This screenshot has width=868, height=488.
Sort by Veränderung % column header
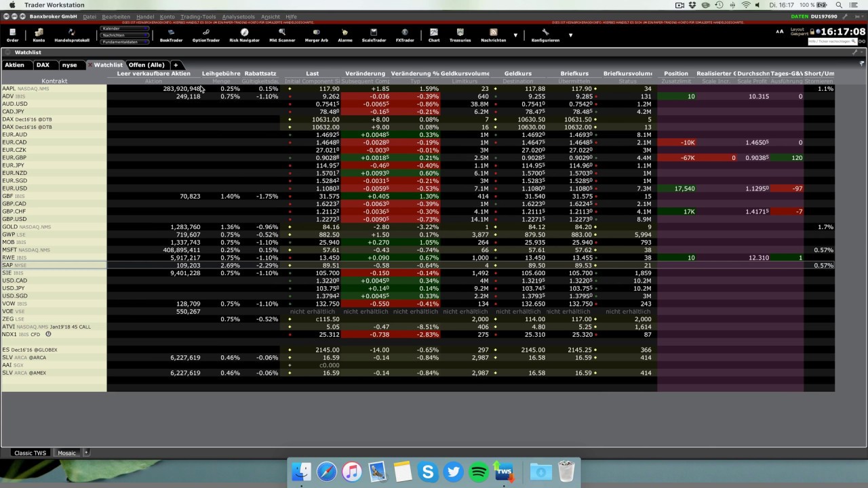coord(415,73)
